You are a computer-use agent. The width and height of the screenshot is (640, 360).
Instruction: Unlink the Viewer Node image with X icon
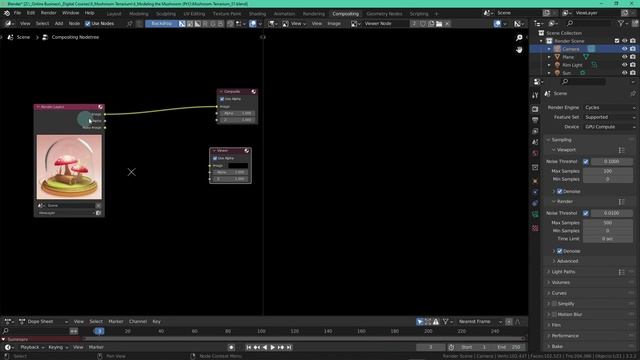tap(447, 24)
